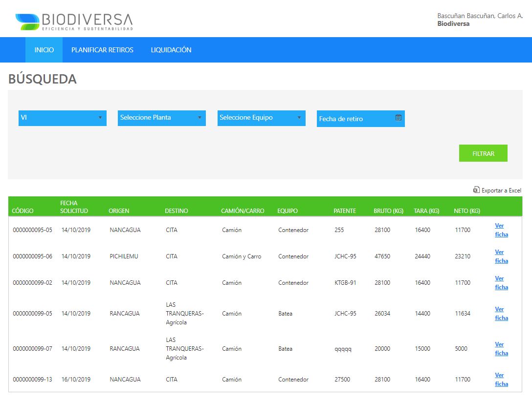Click the user name Bascuñan Bascuñan, Carlos A.

click(480, 16)
